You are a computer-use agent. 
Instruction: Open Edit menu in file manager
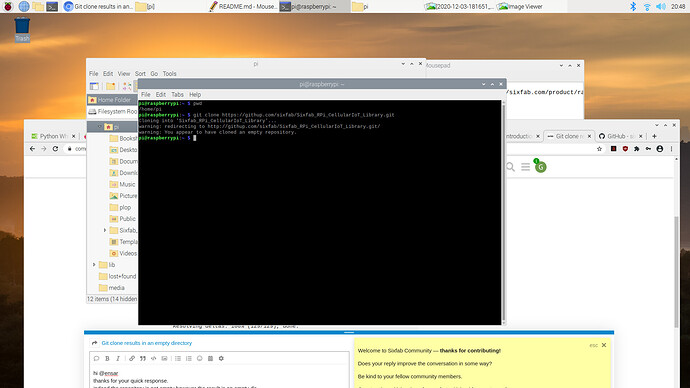coord(108,73)
